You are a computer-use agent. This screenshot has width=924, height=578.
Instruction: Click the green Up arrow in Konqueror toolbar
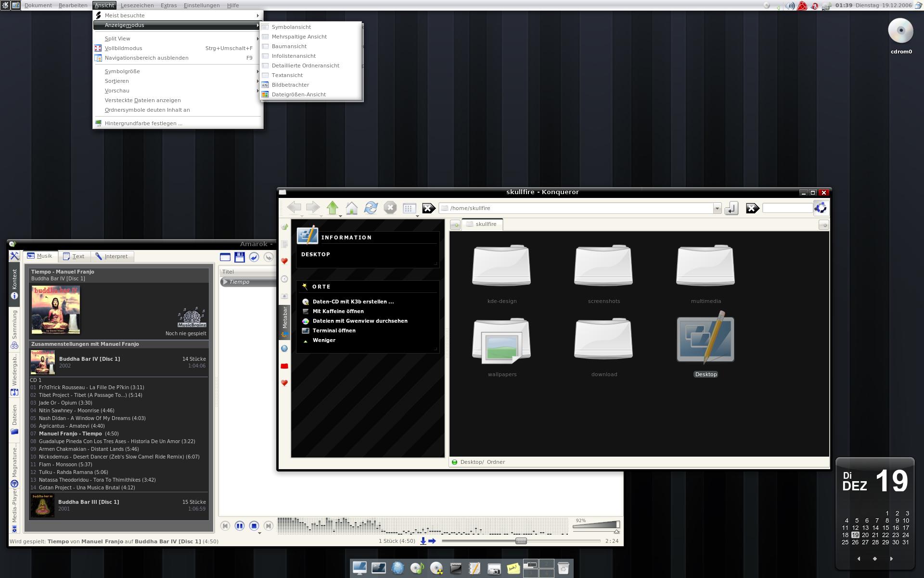click(x=333, y=208)
